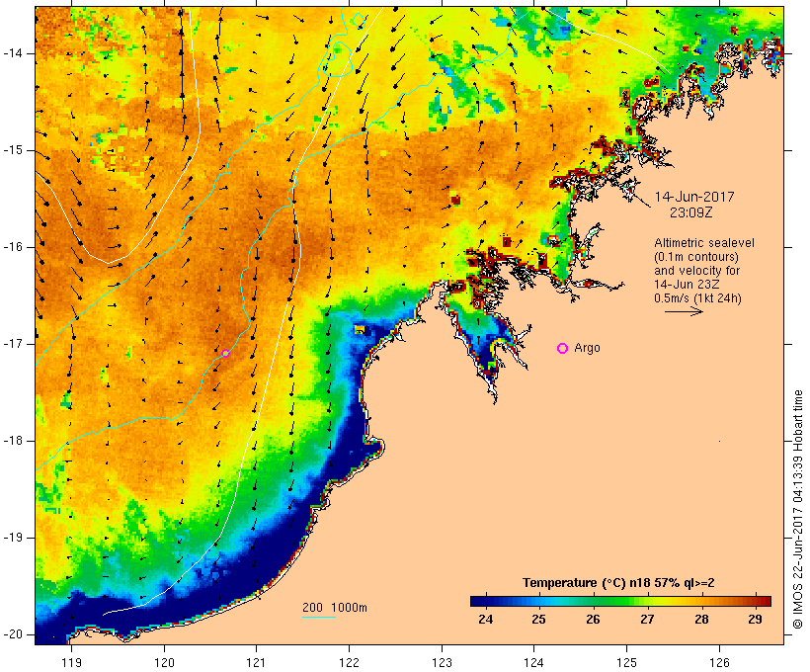Image resolution: width=810 pixels, height=672 pixels.
Task: Click the '0.5m/s (1kt 24h)' text
Action: click(x=697, y=298)
